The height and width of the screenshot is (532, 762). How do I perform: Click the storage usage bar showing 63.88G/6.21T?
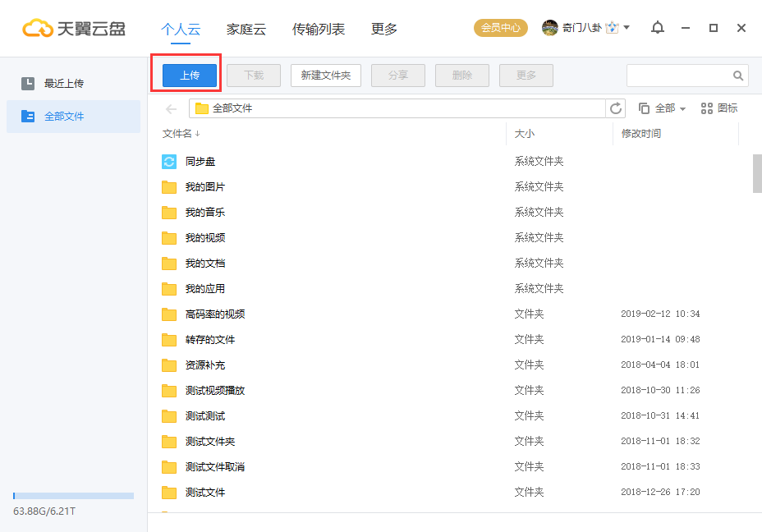point(72,495)
